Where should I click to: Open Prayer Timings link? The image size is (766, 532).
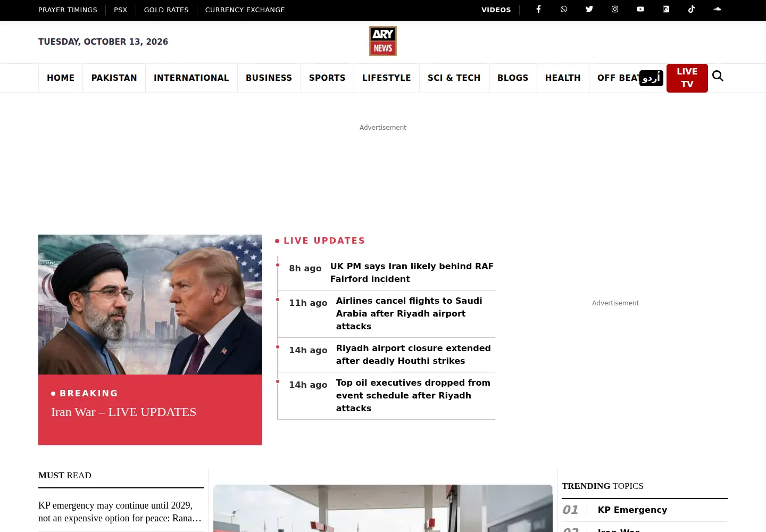[x=68, y=10]
